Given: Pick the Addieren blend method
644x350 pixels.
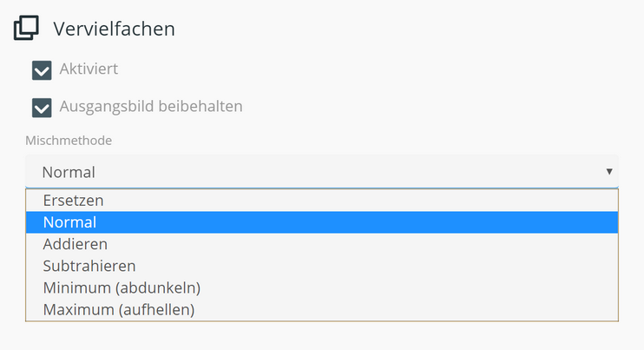Looking at the screenshot, I should [75, 244].
